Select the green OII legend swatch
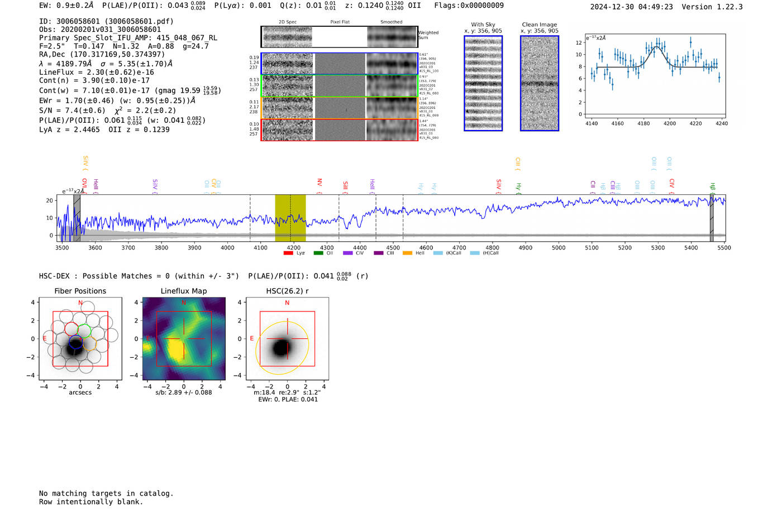Viewport: 782px width, 532px height. click(x=318, y=253)
